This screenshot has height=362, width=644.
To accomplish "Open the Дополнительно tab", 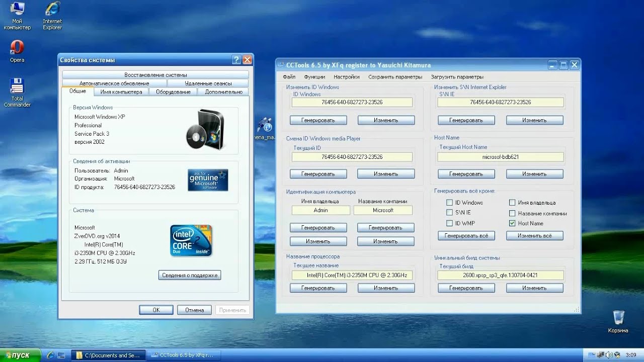I will pyautogui.click(x=223, y=92).
